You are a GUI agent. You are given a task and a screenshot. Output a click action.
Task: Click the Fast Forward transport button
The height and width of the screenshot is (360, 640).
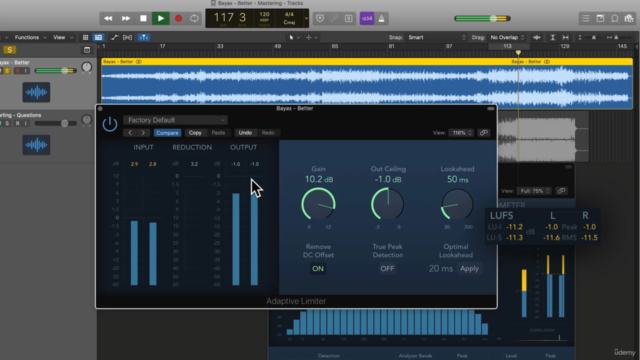click(x=126, y=18)
